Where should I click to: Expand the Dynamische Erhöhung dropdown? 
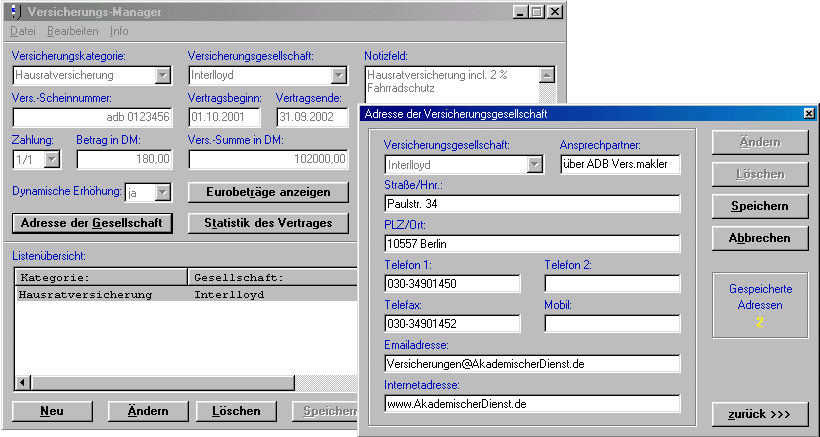point(163,191)
